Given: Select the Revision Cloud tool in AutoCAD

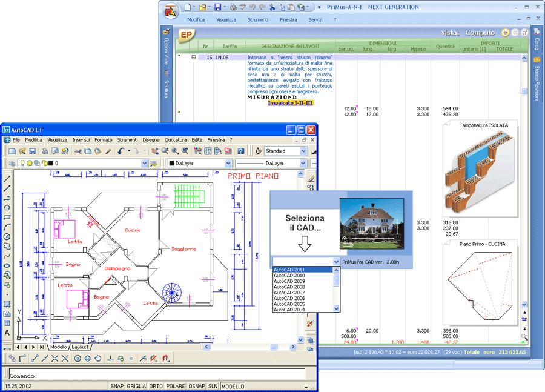Looking at the screenshot, I should (7, 246).
